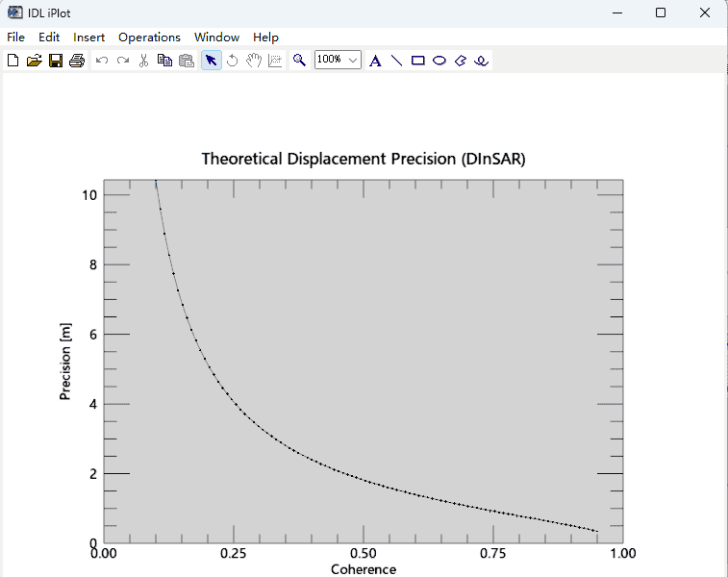This screenshot has height=577, width=728.
Task: Expand the 100% zoom dropdown
Action: [x=353, y=60]
